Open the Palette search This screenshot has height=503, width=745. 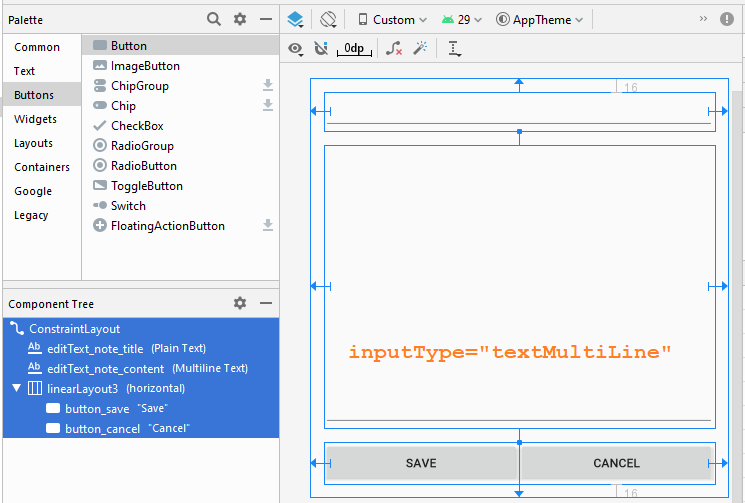(214, 19)
